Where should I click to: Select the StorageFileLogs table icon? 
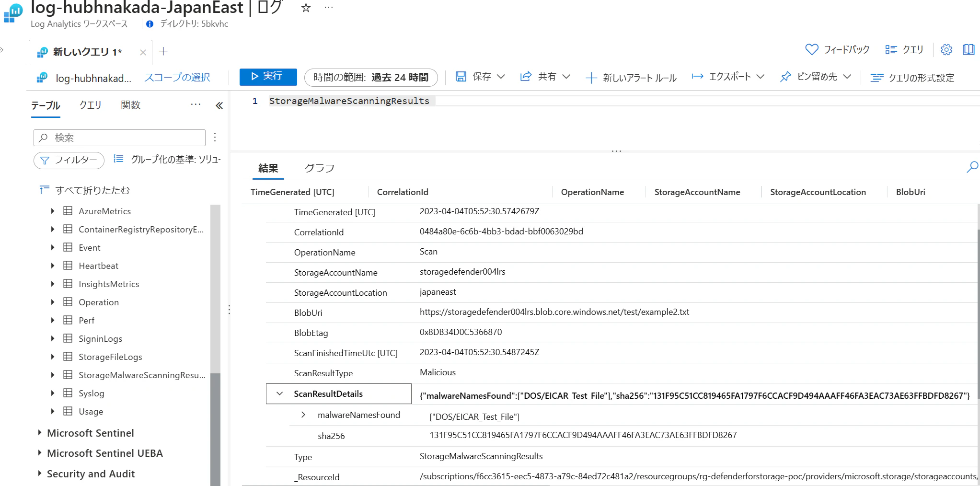coord(68,357)
